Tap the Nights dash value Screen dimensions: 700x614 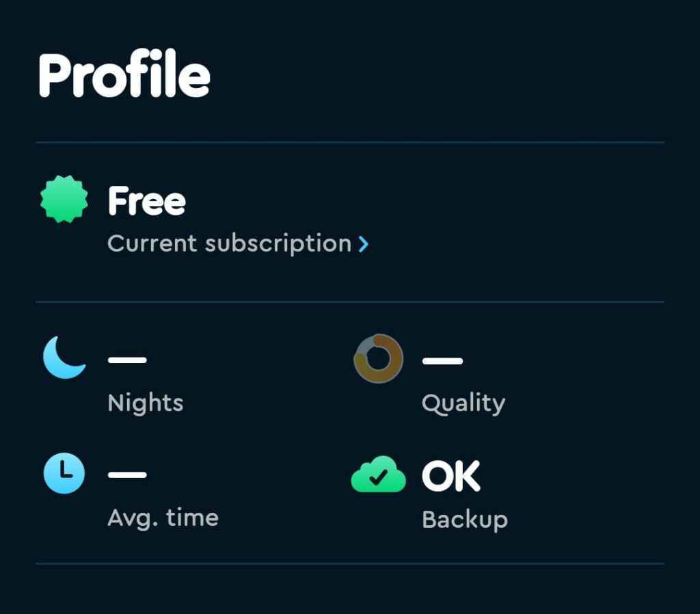[x=127, y=360]
